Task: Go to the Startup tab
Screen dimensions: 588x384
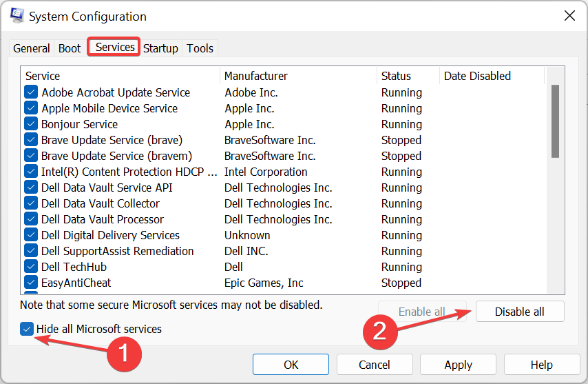Action: tap(160, 48)
